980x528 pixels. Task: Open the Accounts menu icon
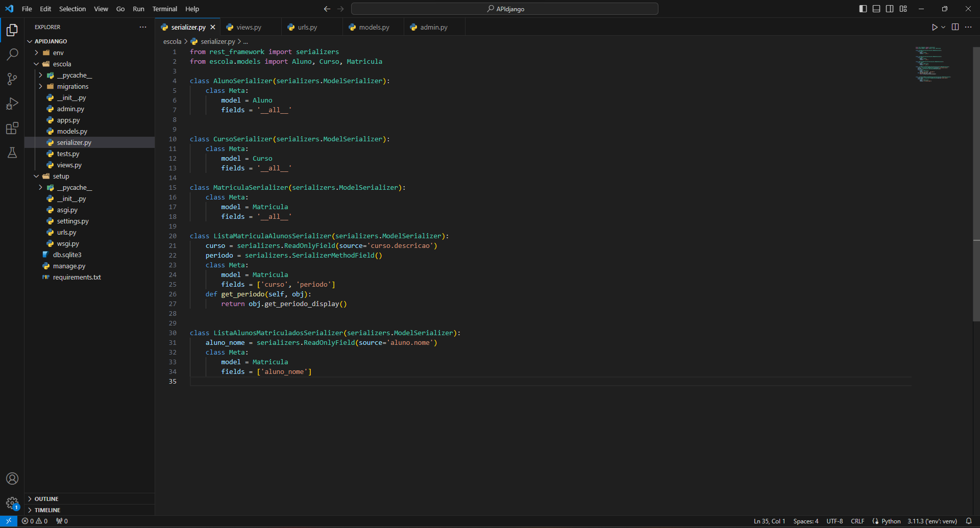pos(12,479)
